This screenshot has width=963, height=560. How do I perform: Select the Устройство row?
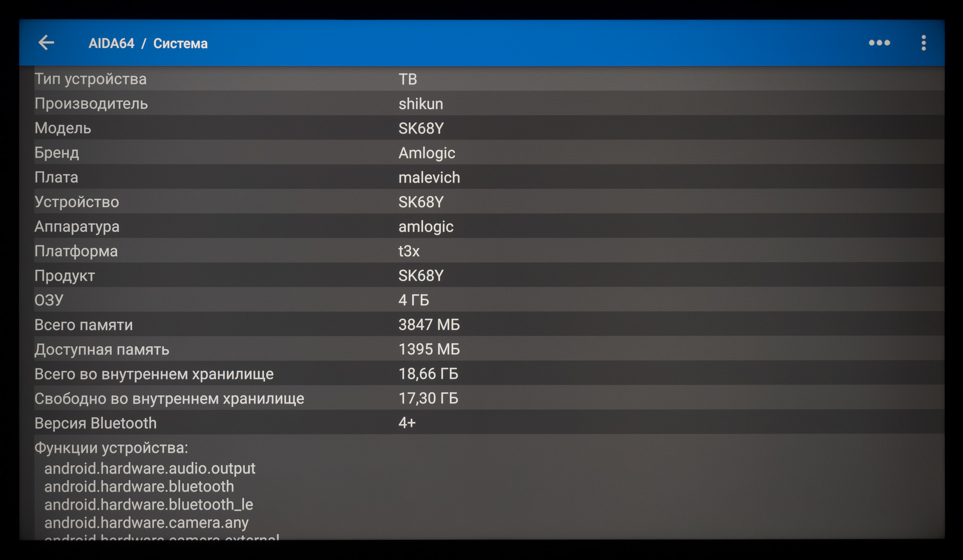[488, 202]
